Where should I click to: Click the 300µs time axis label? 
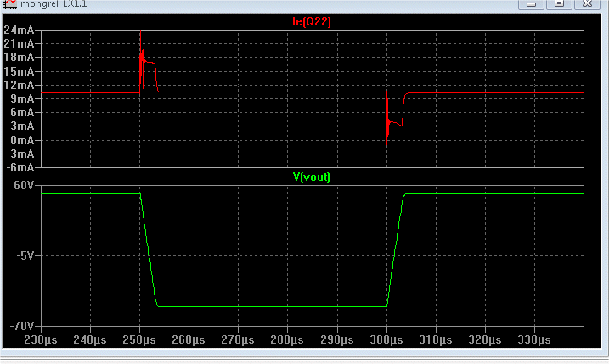[x=386, y=340]
